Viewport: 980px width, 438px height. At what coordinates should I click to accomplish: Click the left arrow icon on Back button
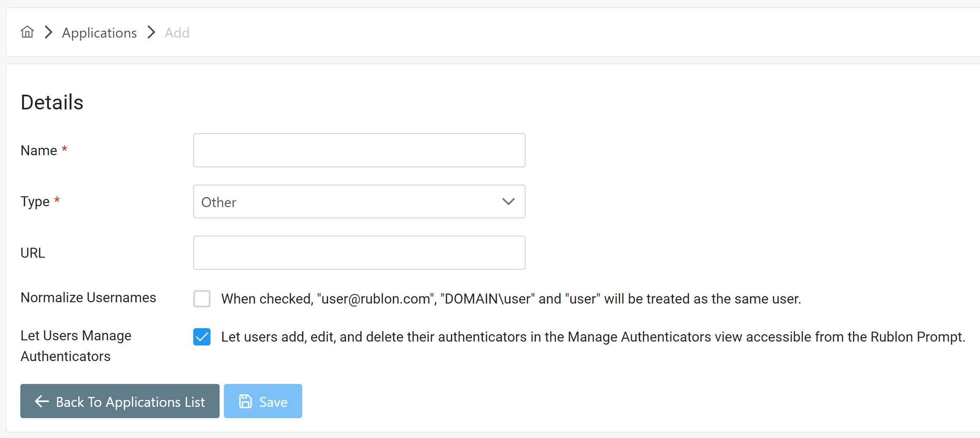tap(42, 401)
